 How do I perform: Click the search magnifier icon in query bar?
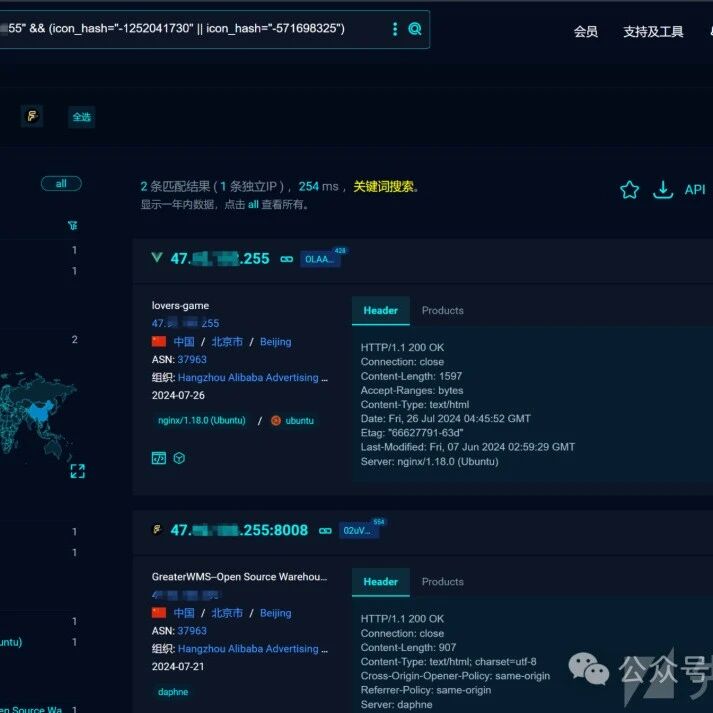point(414,29)
